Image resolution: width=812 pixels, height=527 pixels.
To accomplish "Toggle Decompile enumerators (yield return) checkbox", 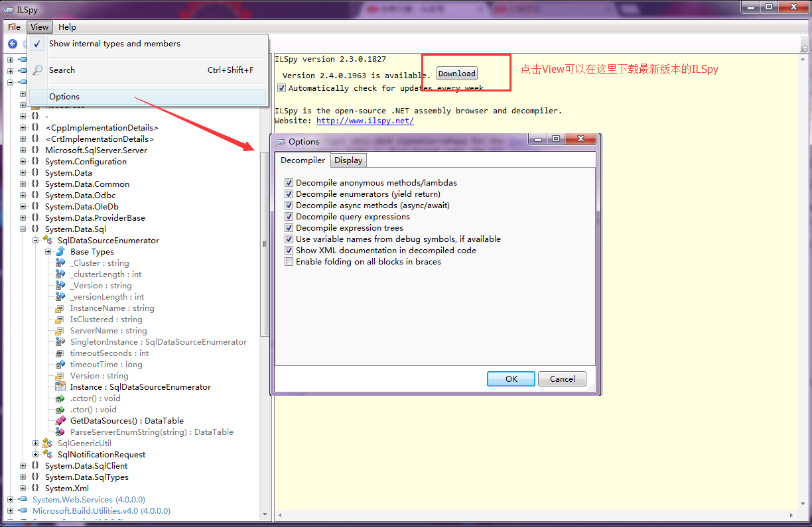I will click(x=289, y=194).
